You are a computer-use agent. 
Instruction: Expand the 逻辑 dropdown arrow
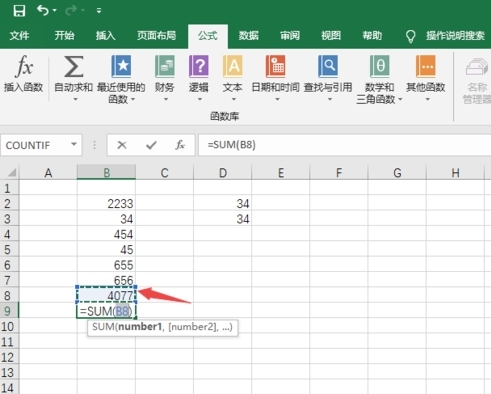[x=200, y=99]
